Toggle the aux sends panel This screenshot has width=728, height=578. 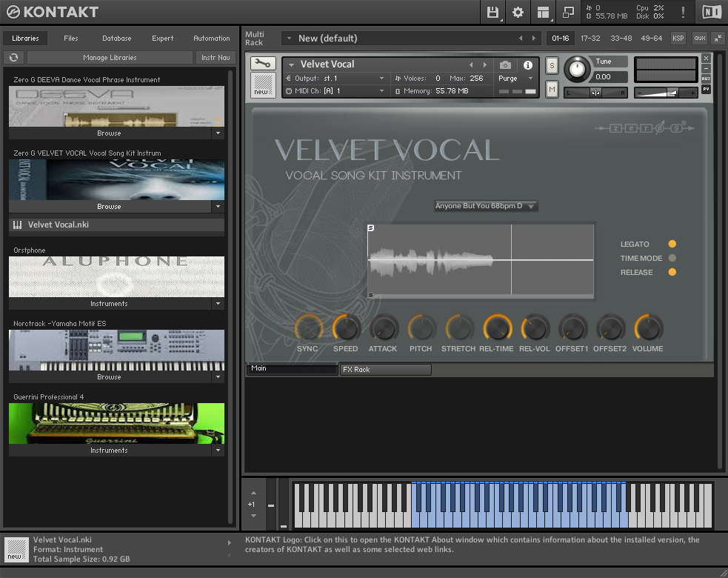point(700,38)
